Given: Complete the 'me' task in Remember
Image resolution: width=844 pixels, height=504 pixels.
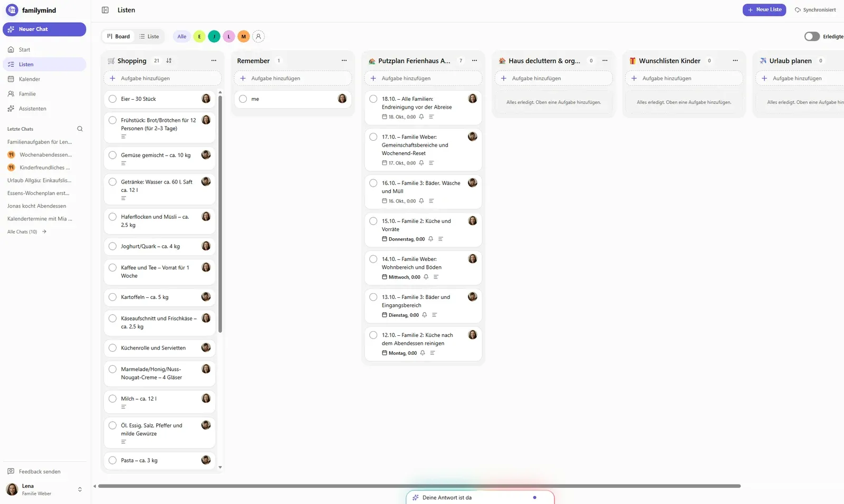Looking at the screenshot, I should click(x=243, y=99).
